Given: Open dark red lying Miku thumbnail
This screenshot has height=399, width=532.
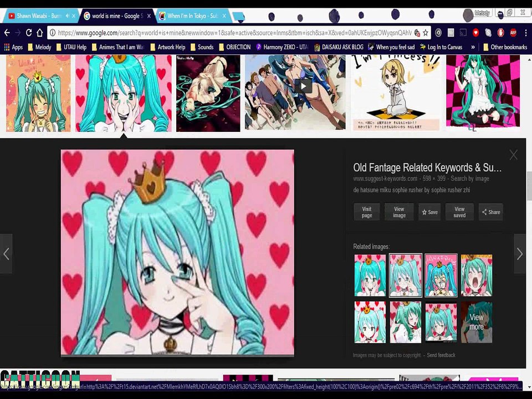Looking at the screenshot, I should coord(208,93).
